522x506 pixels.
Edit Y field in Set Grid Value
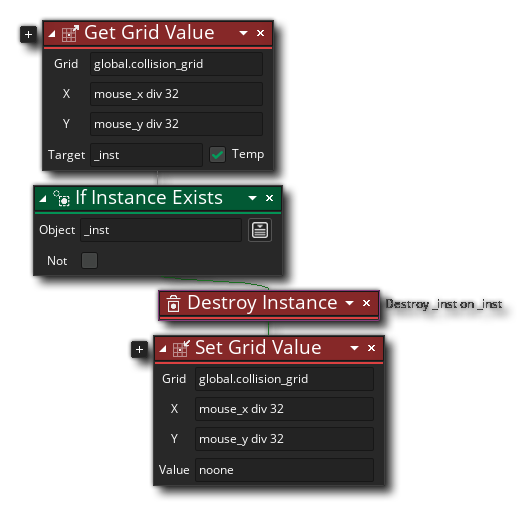click(284, 439)
